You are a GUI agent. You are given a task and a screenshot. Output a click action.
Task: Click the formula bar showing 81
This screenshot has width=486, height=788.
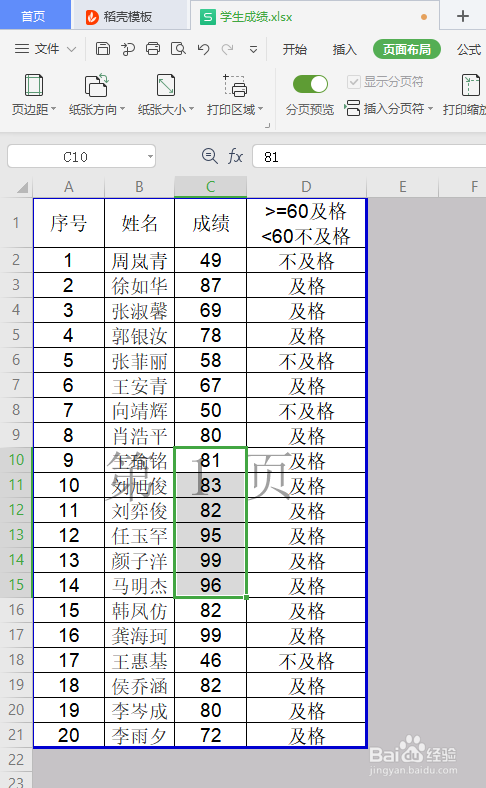369,157
